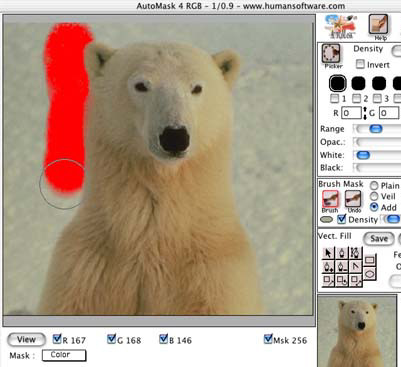This screenshot has height=367, width=401.
Task: Enable color sample checkbox 1
Action: (x=334, y=98)
